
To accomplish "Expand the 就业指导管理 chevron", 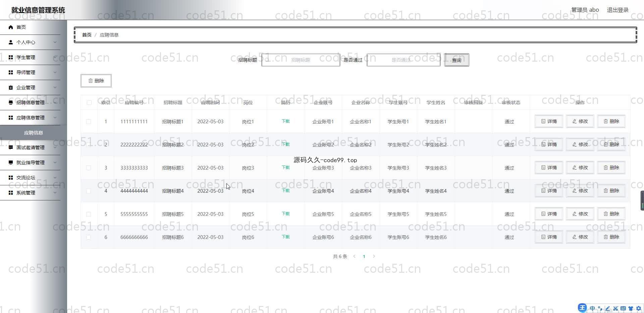I will (x=55, y=163).
